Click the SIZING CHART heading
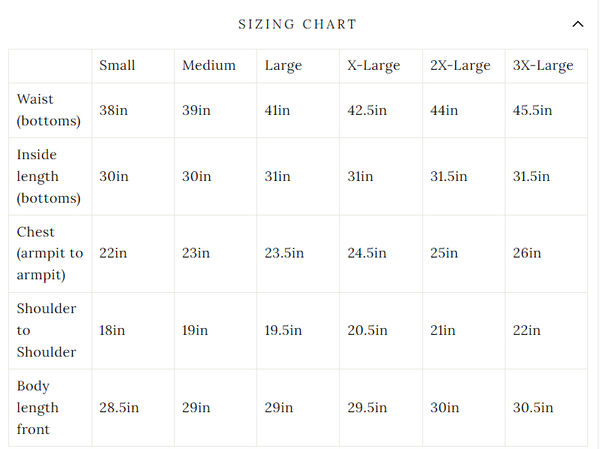Viewport: 600px width, 449px height. coord(297,24)
